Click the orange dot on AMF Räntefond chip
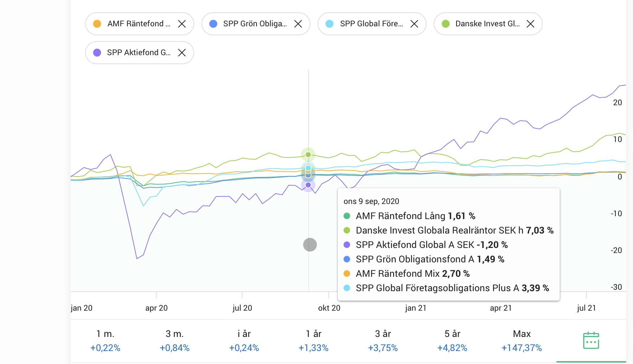This screenshot has width=633, height=364. click(x=97, y=24)
